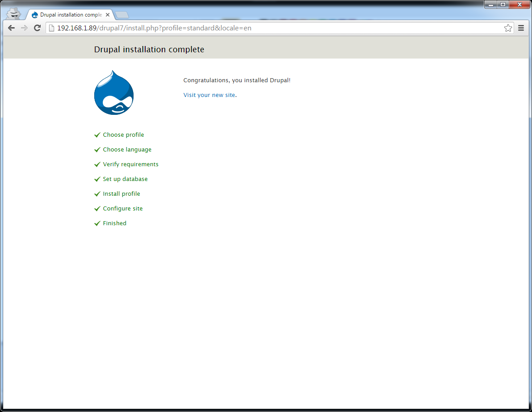
Task: Follow the Visit your new site link
Action: click(209, 95)
